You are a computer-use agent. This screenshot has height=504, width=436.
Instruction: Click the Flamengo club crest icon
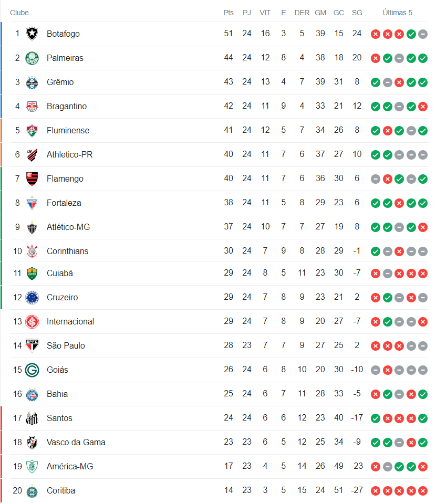(32, 178)
